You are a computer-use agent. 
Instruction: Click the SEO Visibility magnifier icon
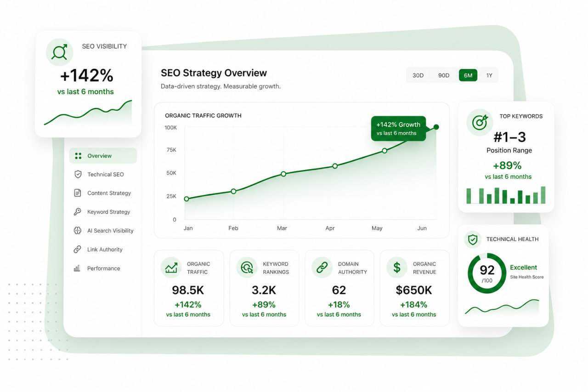tap(60, 52)
